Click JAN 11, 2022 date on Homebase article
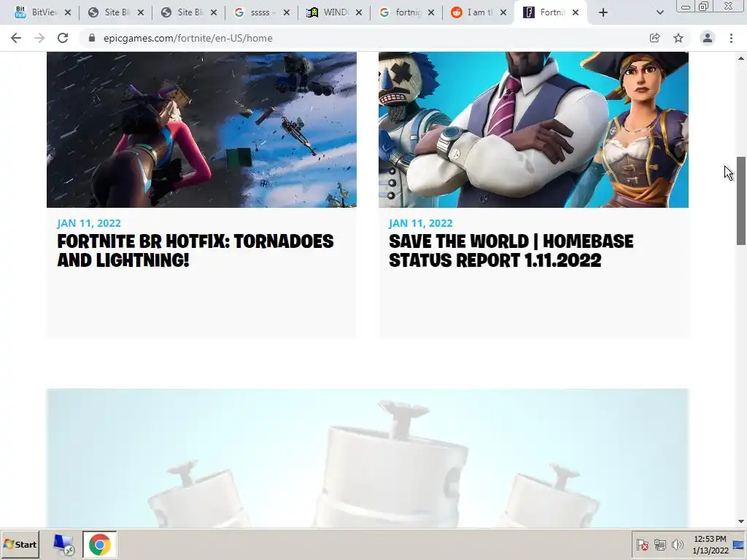The width and height of the screenshot is (747, 560). pyautogui.click(x=421, y=223)
